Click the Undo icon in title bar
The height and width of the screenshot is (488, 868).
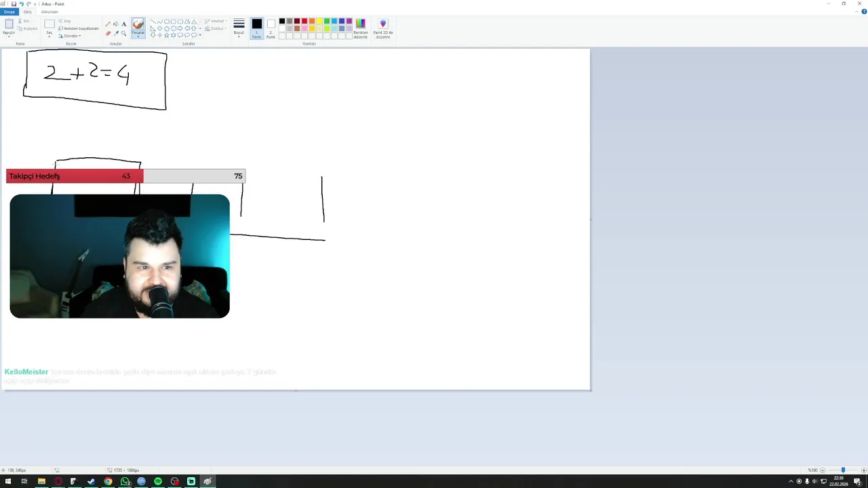21,4
